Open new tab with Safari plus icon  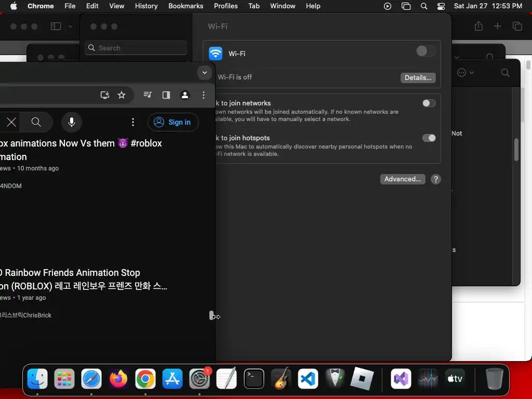pos(497,26)
